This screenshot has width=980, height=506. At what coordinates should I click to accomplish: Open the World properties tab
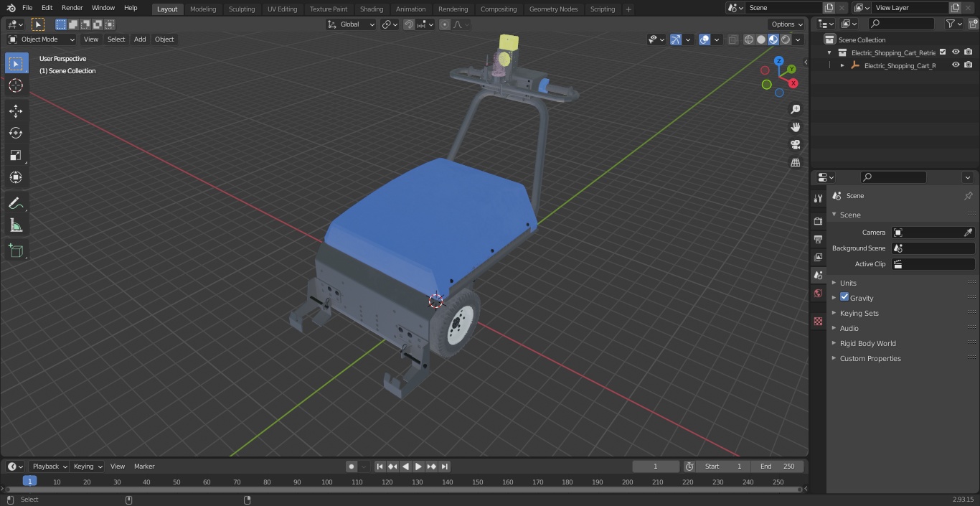point(818,293)
